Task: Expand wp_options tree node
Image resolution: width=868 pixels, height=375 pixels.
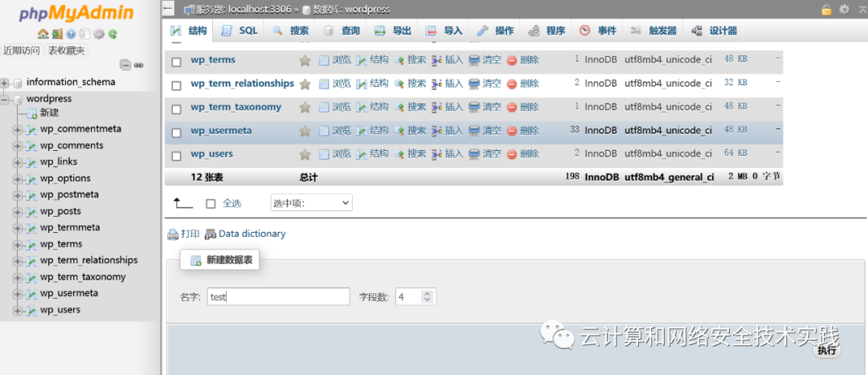Action: click(x=18, y=179)
